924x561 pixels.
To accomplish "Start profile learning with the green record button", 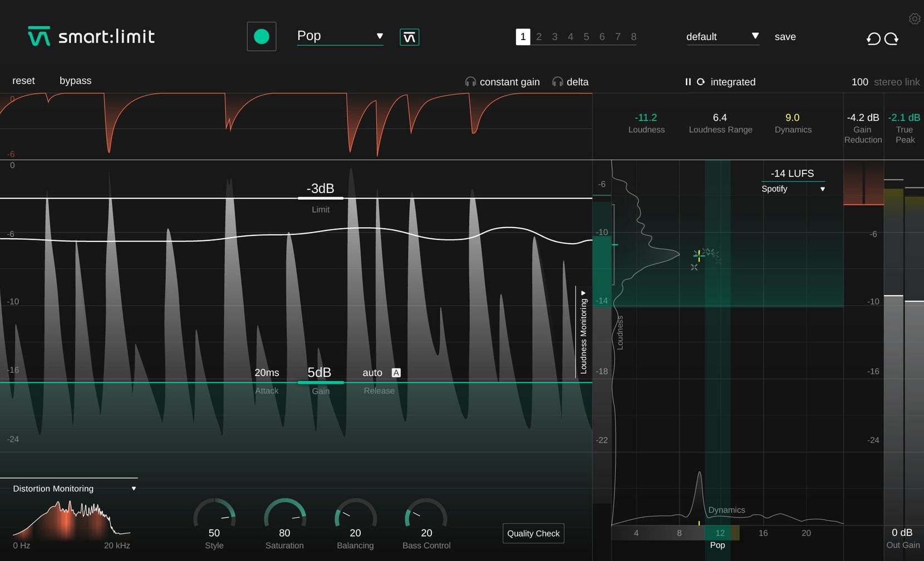I will (262, 36).
